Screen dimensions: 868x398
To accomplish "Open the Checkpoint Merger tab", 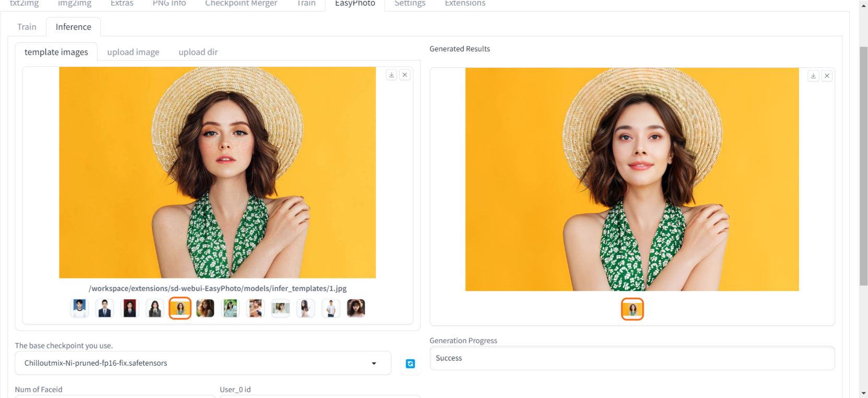I will point(241,4).
